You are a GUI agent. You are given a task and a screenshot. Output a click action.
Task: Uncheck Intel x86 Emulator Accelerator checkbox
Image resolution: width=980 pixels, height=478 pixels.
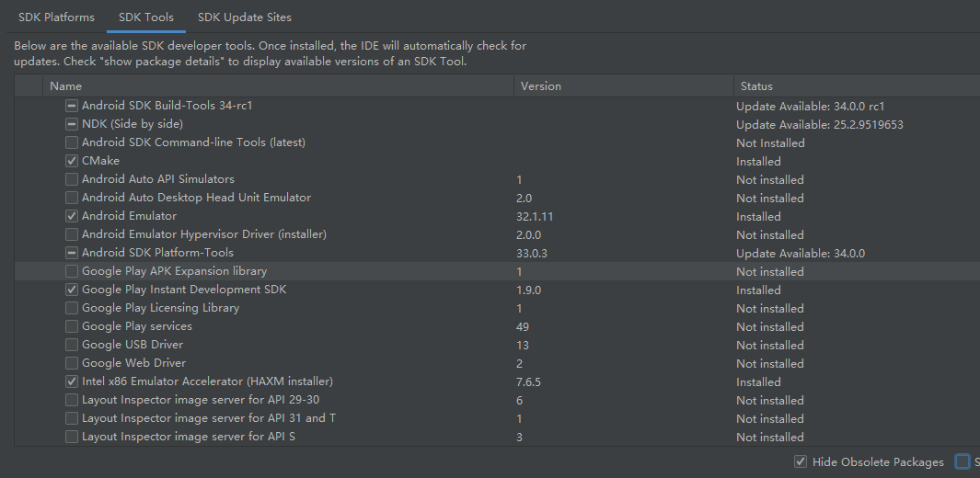[x=72, y=381]
